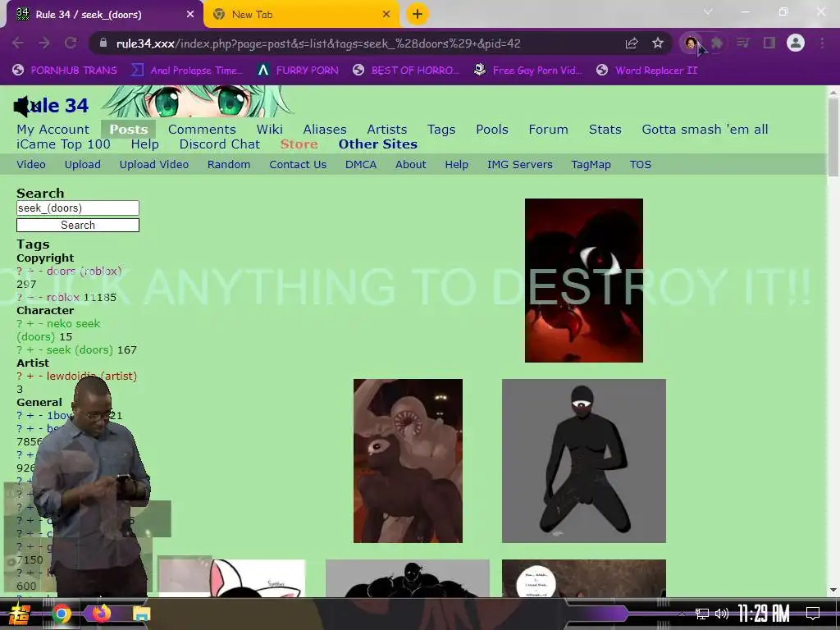
Task: Open the TOS link
Action: [640, 164]
